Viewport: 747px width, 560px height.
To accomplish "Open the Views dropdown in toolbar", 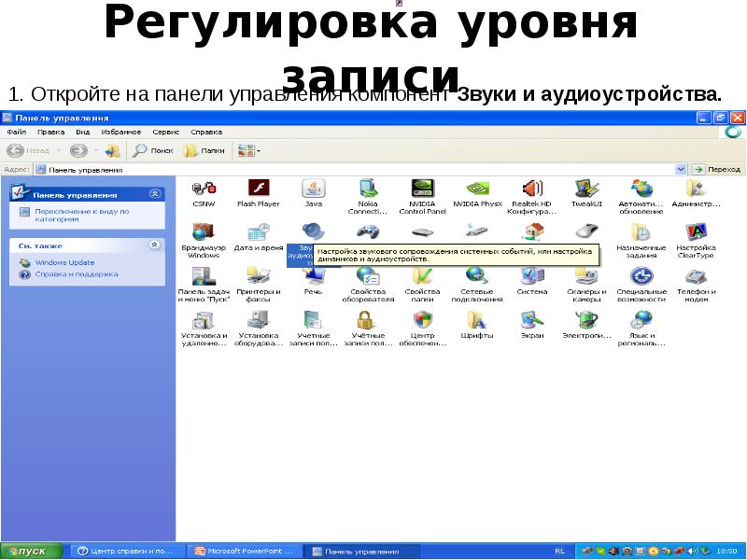I will (249, 151).
